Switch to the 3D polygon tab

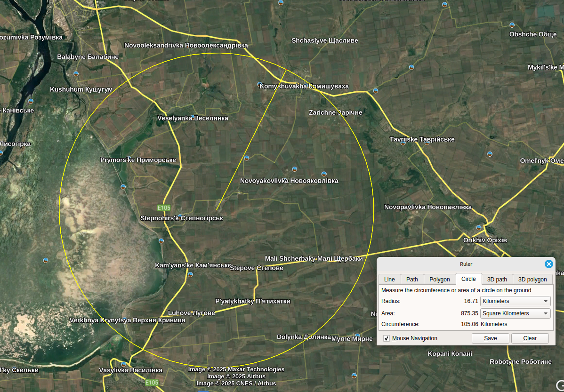click(x=532, y=280)
